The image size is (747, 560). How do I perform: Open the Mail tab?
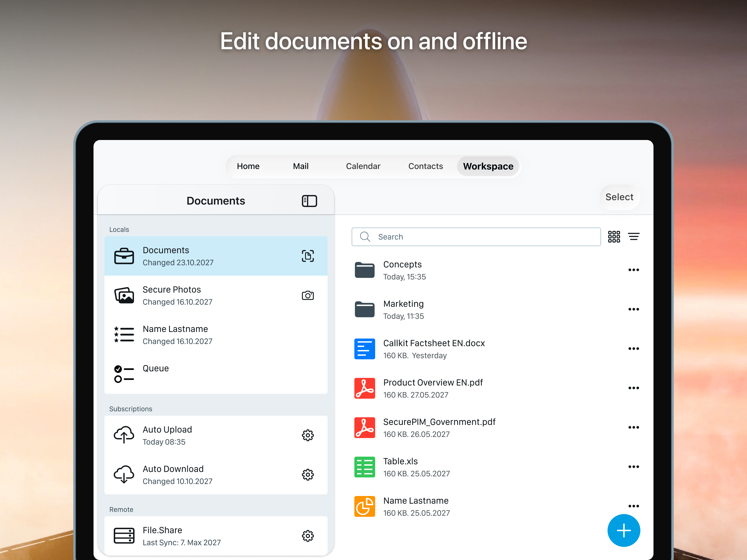point(300,166)
